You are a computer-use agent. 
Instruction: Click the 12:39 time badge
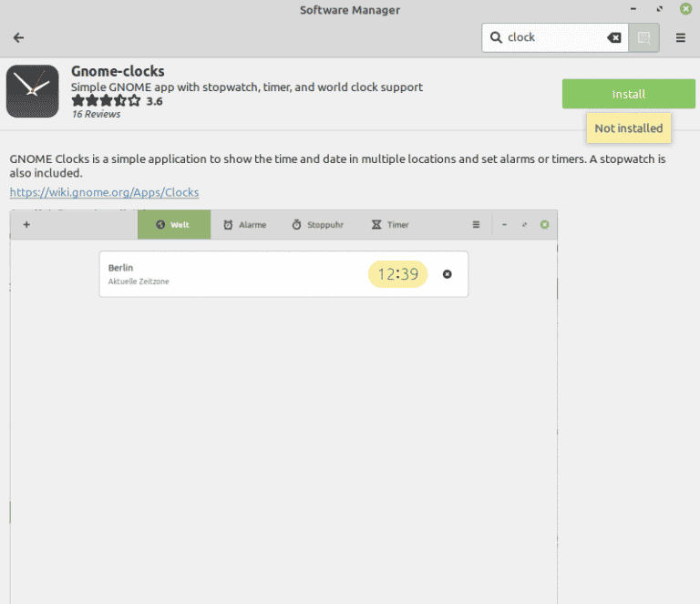(x=397, y=274)
